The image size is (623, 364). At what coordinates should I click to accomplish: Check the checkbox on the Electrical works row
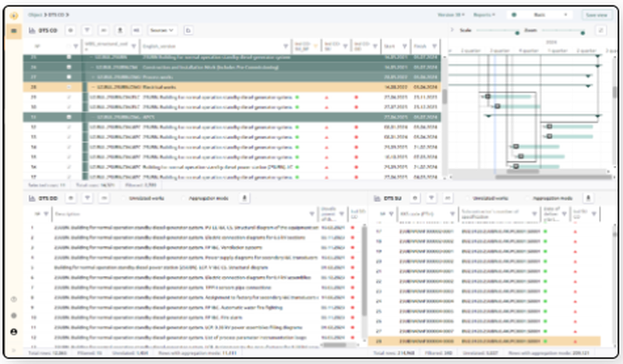point(69,87)
